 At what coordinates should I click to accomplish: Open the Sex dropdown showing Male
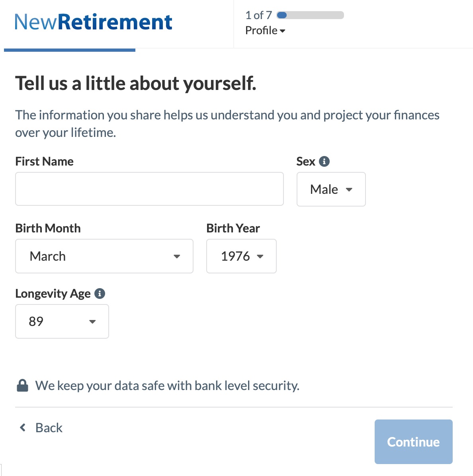[x=331, y=189]
